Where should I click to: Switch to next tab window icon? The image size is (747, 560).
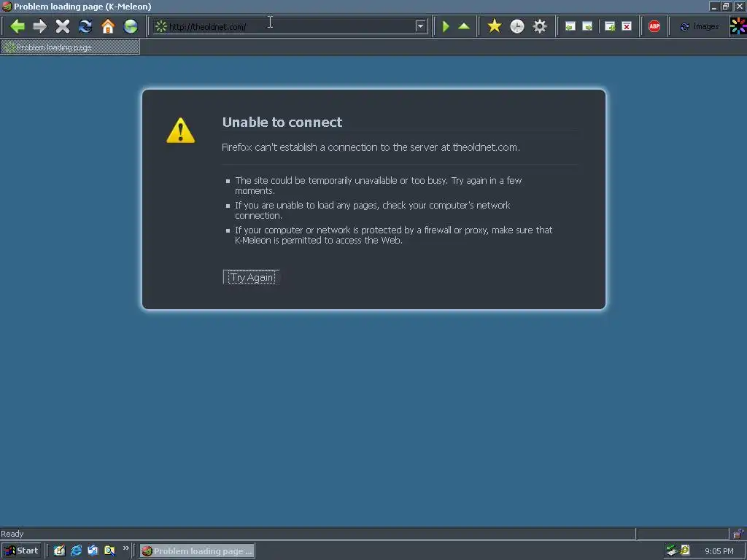point(588,26)
